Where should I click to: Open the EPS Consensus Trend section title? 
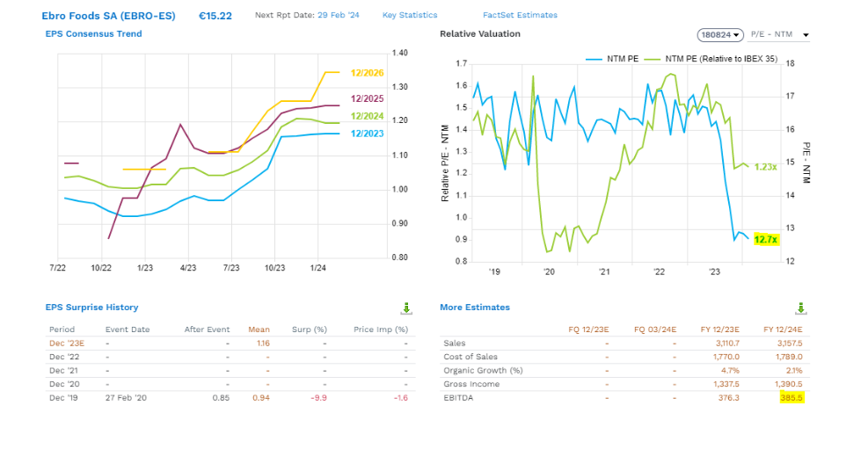tap(93, 34)
